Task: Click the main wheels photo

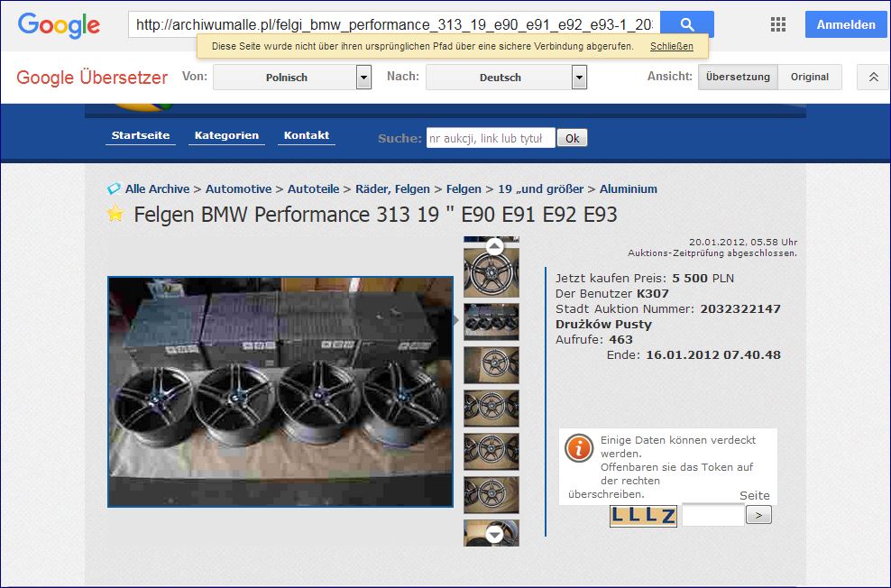Action: [280, 392]
